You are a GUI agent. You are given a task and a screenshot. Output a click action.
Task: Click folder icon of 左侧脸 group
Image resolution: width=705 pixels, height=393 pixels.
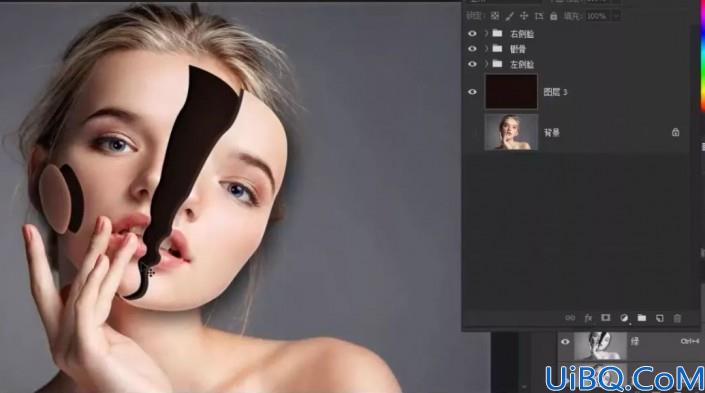[x=497, y=64]
